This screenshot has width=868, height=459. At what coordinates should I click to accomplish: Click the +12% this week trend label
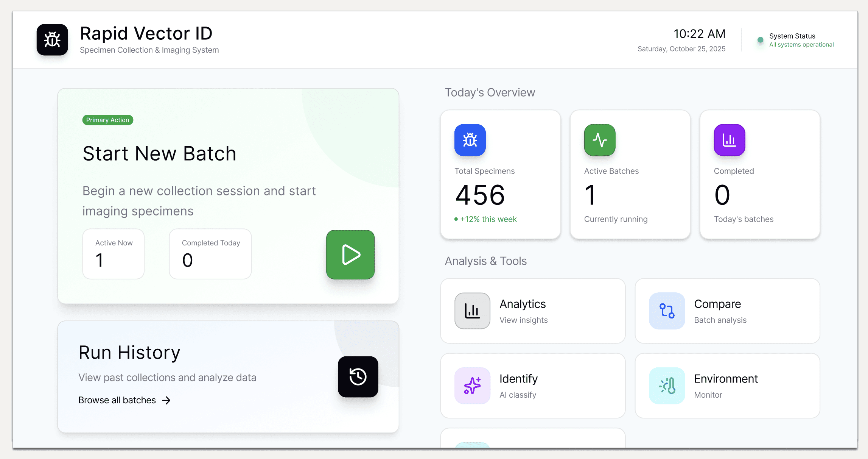tap(488, 219)
